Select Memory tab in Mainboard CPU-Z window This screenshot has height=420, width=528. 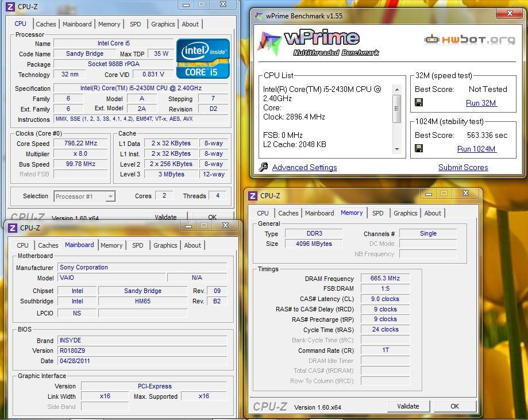(111, 245)
